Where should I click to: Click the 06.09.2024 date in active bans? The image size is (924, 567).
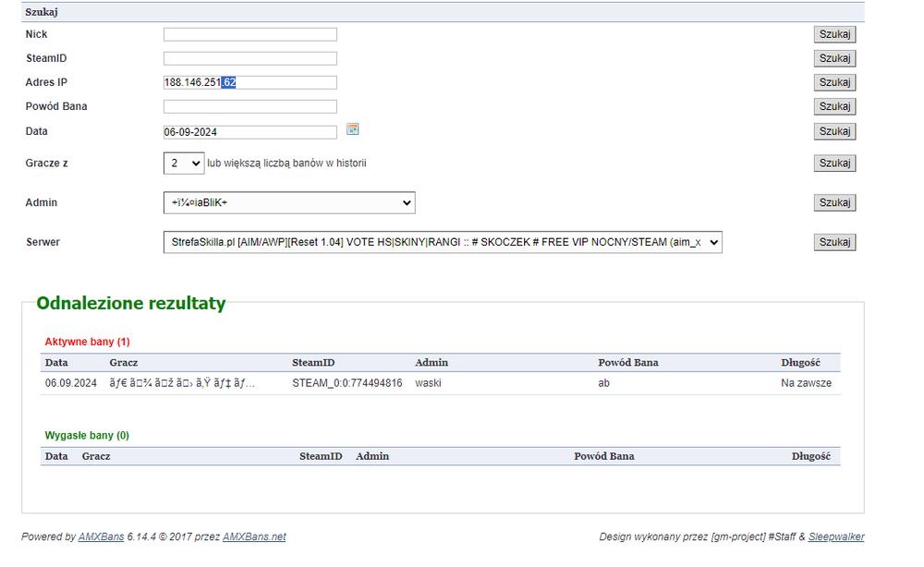point(71,383)
